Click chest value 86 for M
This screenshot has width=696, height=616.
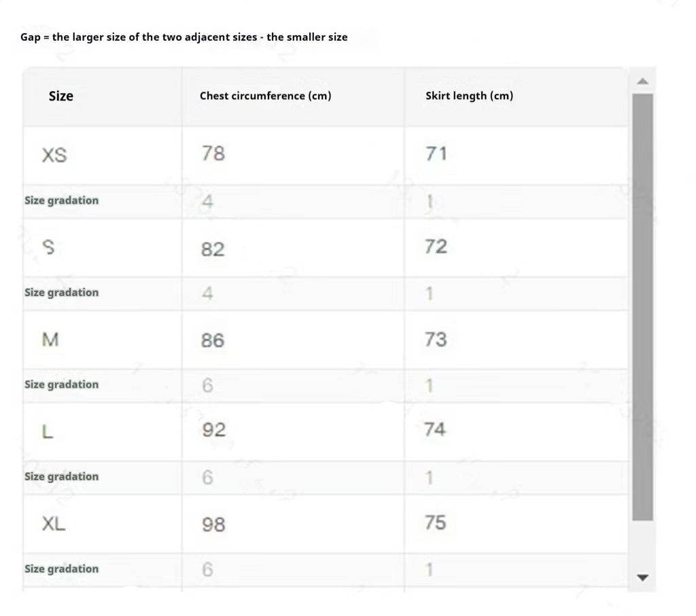[213, 340]
